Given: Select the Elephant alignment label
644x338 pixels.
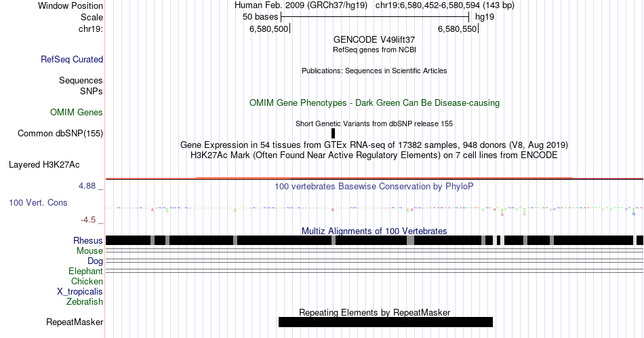Looking at the screenshot, I should coord(86,271).
